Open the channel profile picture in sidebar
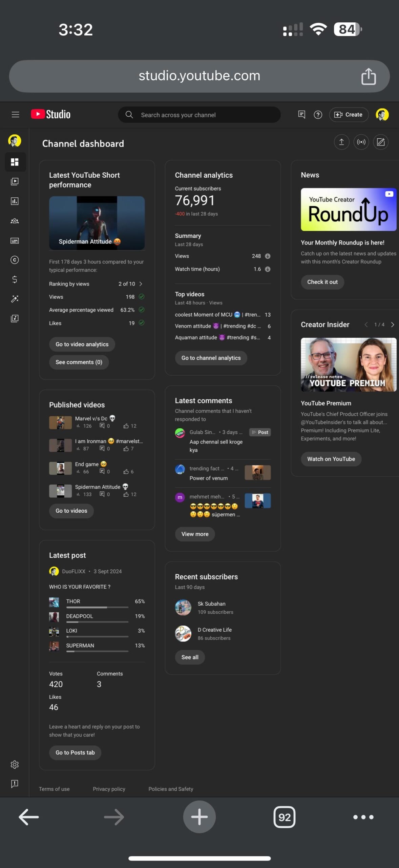Screen dimensions: 399x868 [15, 141]
